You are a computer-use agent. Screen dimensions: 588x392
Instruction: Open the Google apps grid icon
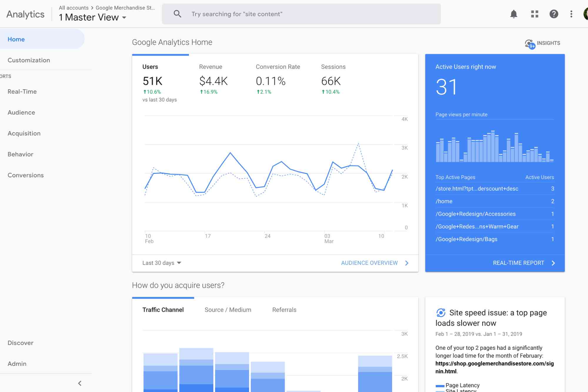[534, 14]
